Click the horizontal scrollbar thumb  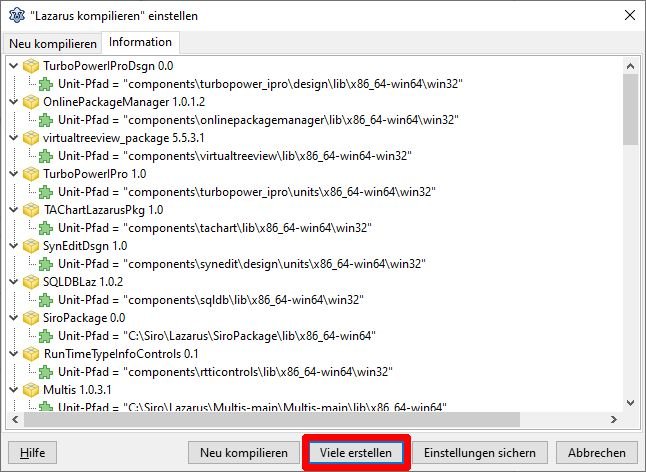[x=272, y=420]
